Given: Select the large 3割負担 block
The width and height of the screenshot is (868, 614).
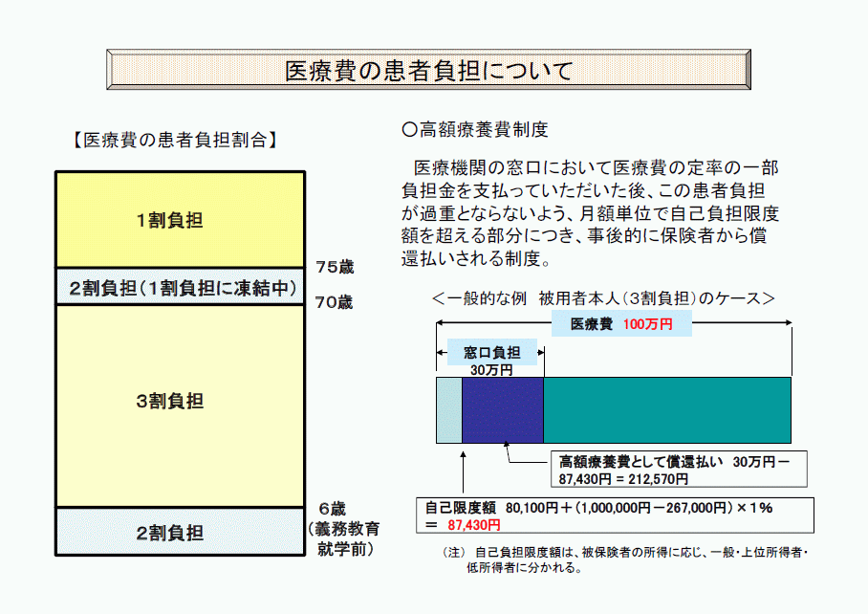Looking at the screenshot, I should [x=180, y=406].
